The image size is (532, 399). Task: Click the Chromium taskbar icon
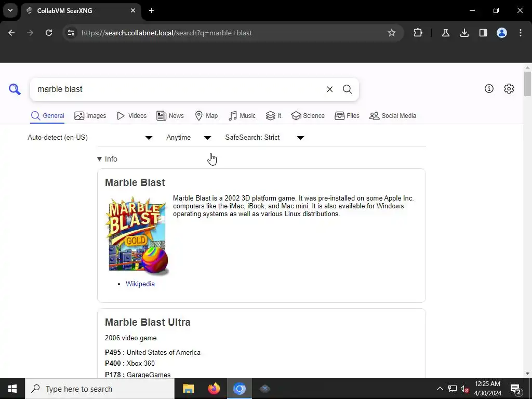click(239, 389)
